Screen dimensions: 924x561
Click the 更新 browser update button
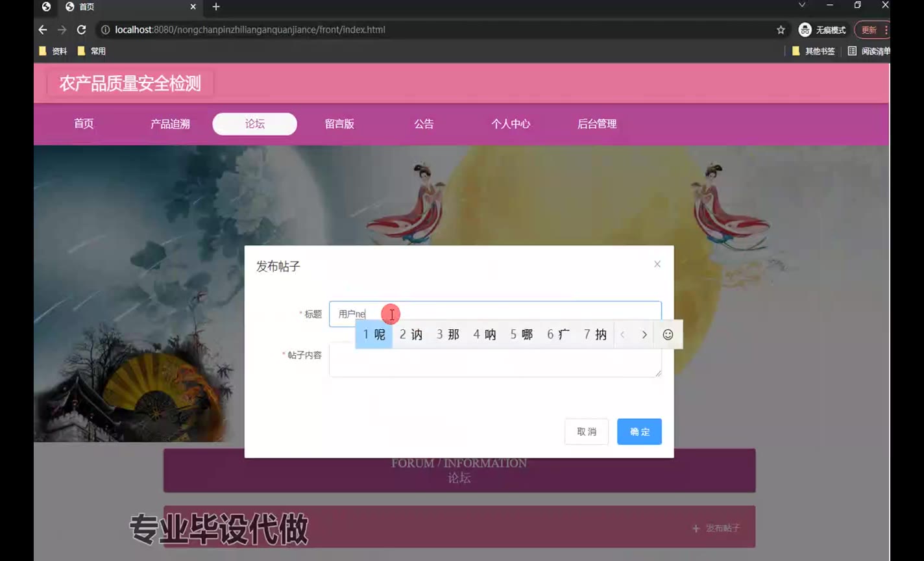(x=871, y=30)
